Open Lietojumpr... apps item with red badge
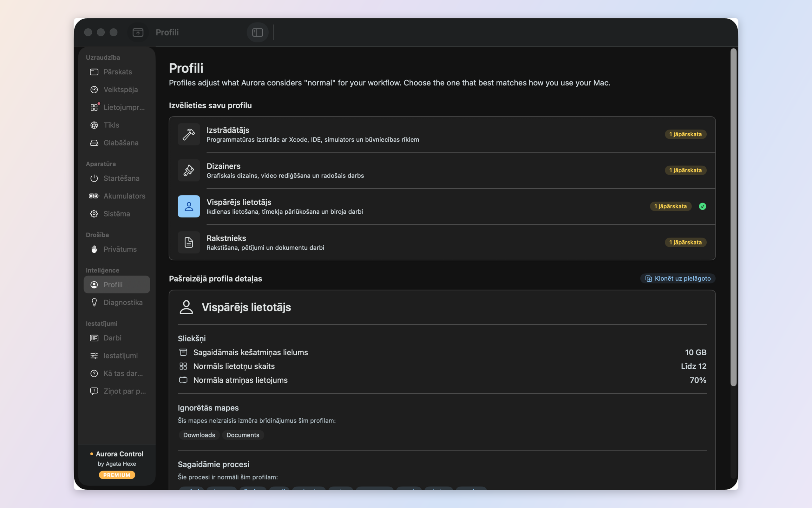812x508 pixels. (117, 108)
